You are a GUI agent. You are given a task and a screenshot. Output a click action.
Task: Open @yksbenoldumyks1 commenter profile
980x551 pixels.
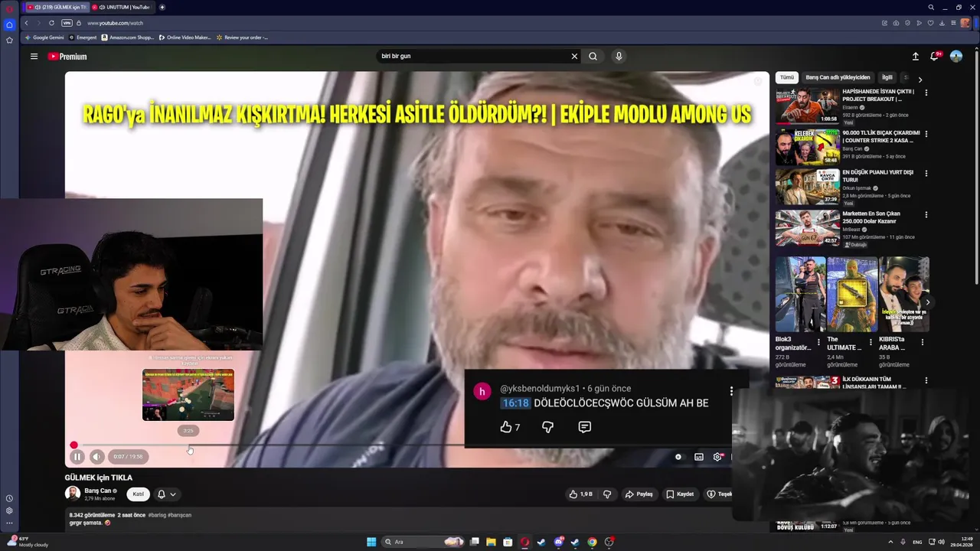point(540,389)
